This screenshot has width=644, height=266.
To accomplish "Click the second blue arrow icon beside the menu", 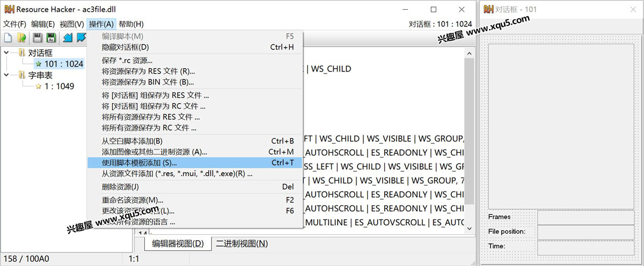I will tap(82, 38).
